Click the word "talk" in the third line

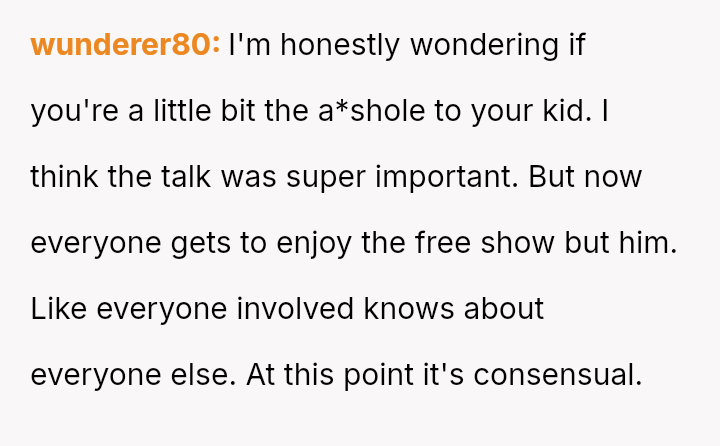[184, 177]
